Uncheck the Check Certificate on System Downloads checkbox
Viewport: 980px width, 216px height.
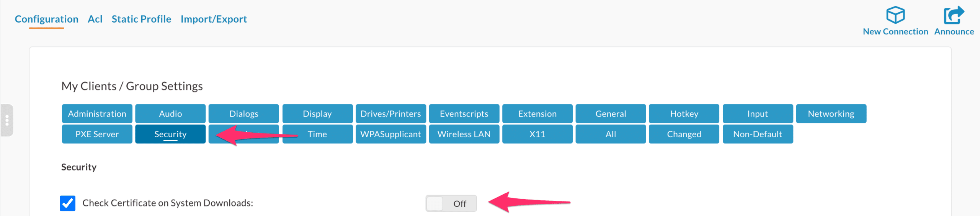pos(68,203)
